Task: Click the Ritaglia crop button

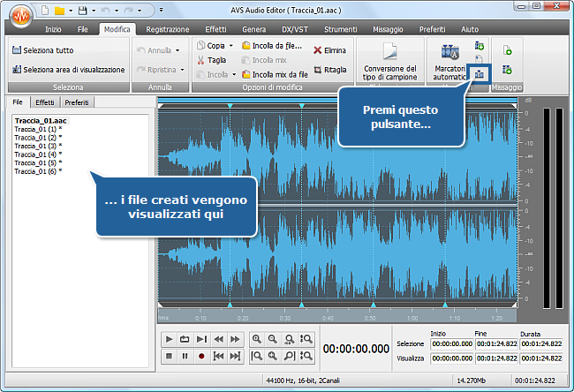Action: coord(329,69)
